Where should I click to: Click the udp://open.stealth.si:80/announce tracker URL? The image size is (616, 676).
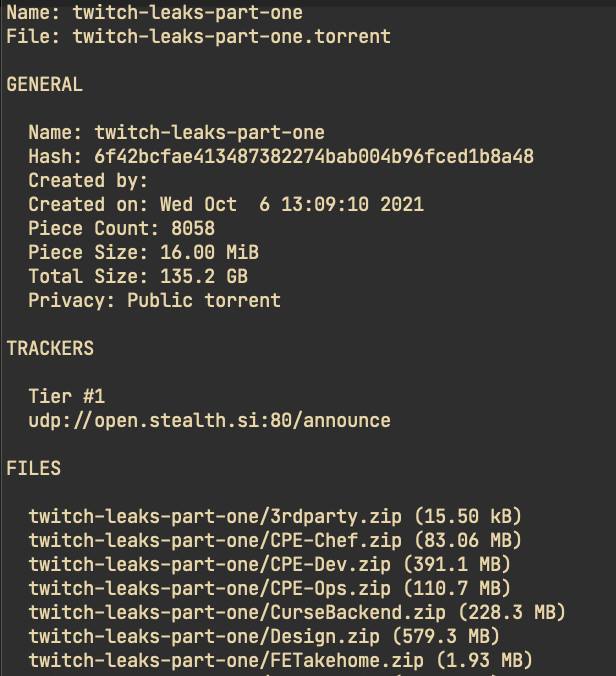coord(209,421)
